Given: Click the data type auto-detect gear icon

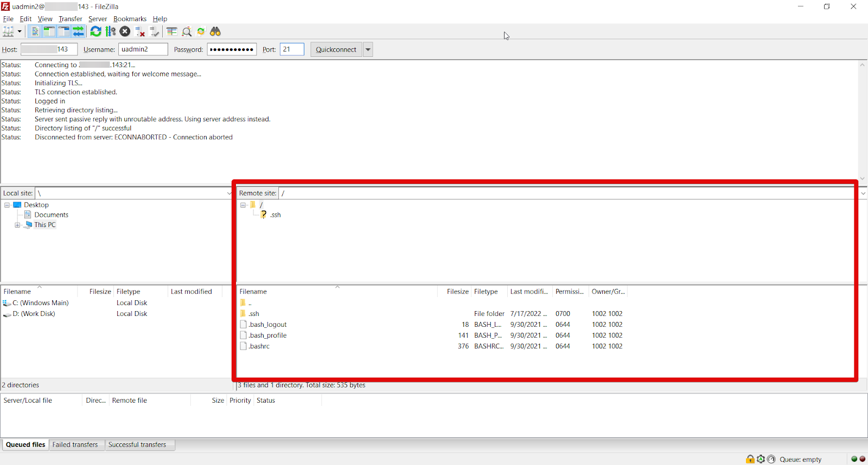Looking at the screenshot, I should (761, 459).
